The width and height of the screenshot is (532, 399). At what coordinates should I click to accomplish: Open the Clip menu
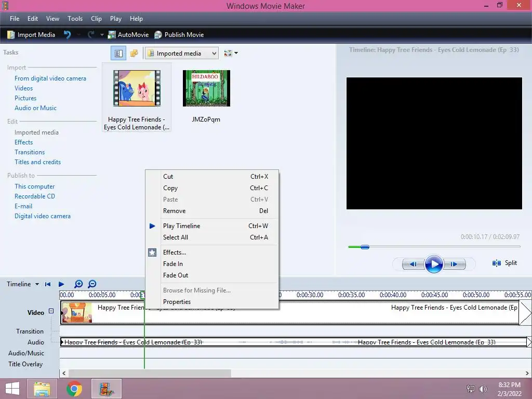pos(96,19)
